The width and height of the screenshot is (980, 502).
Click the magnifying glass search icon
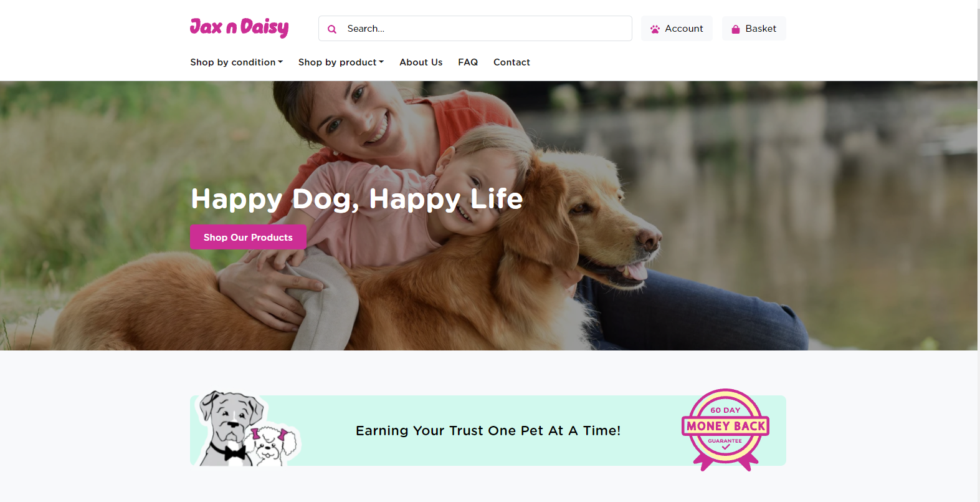332,29
